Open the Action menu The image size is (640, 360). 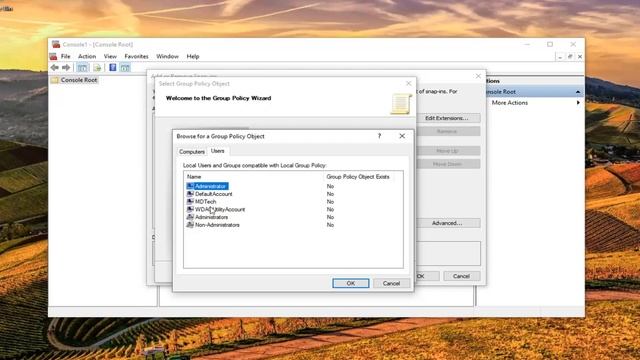[87, 56]
